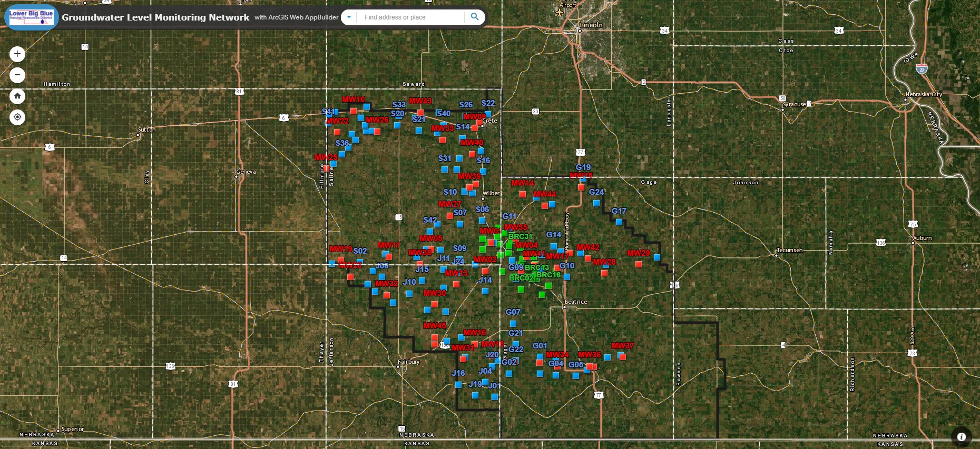Click the blue J14 well marker
980x449 pixels.
pyautogui.click(x=485, y=291)
